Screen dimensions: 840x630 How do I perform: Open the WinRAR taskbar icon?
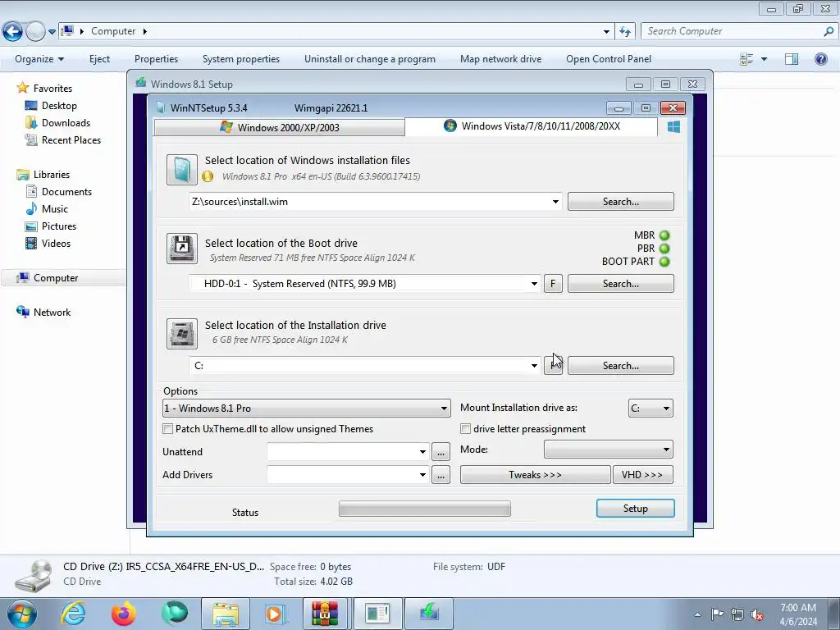(325, 614)
